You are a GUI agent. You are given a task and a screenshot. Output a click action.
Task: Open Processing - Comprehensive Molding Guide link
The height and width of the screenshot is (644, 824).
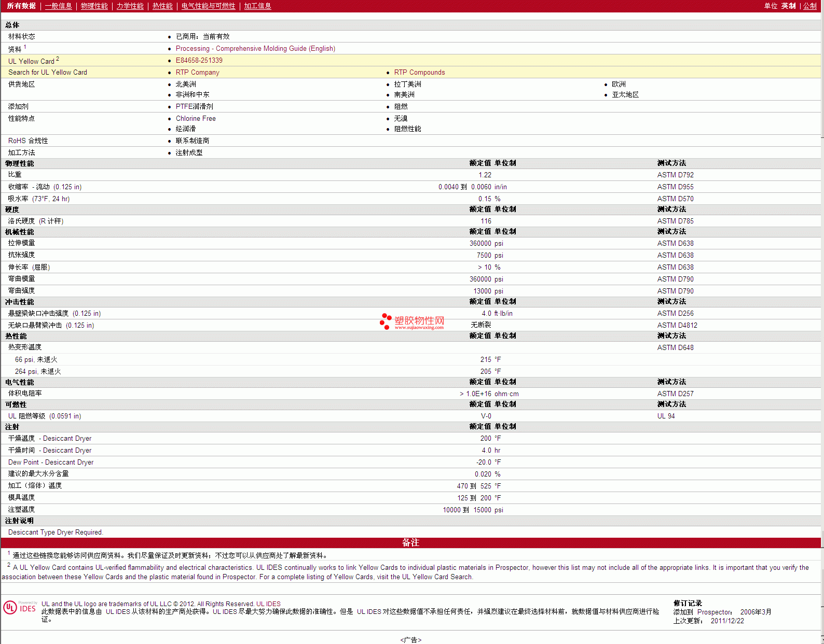click(255, 48)
